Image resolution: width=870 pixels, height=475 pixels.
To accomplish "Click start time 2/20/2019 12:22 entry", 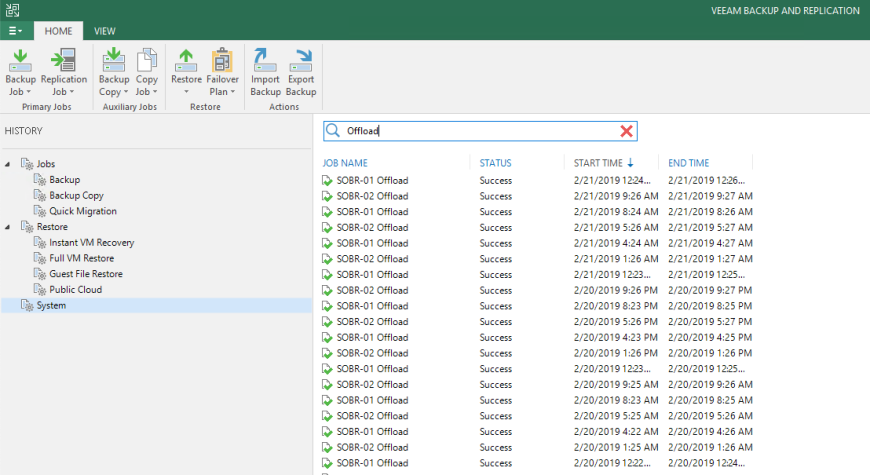I will [612, 463].
